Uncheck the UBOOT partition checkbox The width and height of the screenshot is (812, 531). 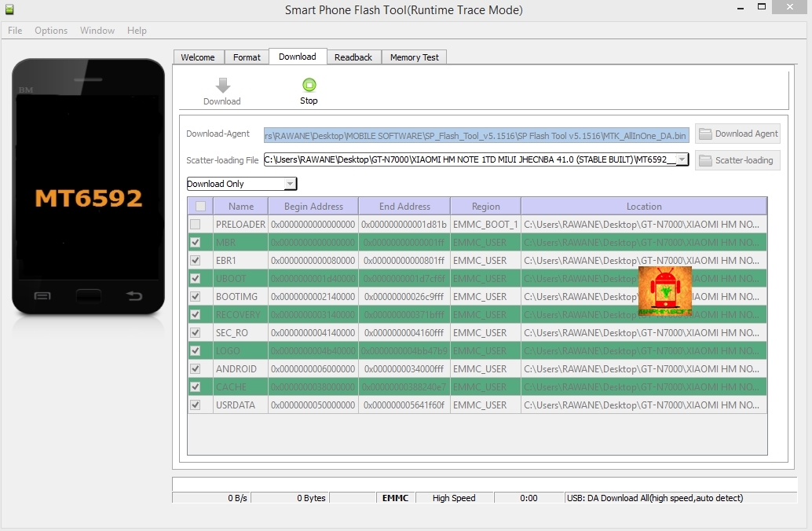(196, 279)
